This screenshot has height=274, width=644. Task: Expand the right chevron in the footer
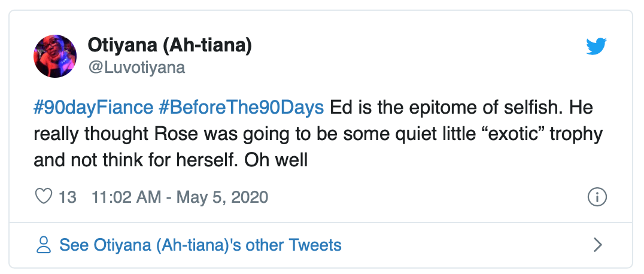[x=597, y=245]
